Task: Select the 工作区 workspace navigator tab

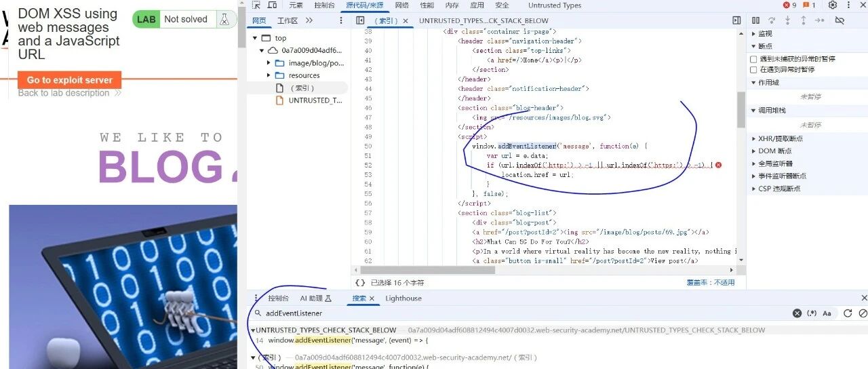Action: click(288, 21)
